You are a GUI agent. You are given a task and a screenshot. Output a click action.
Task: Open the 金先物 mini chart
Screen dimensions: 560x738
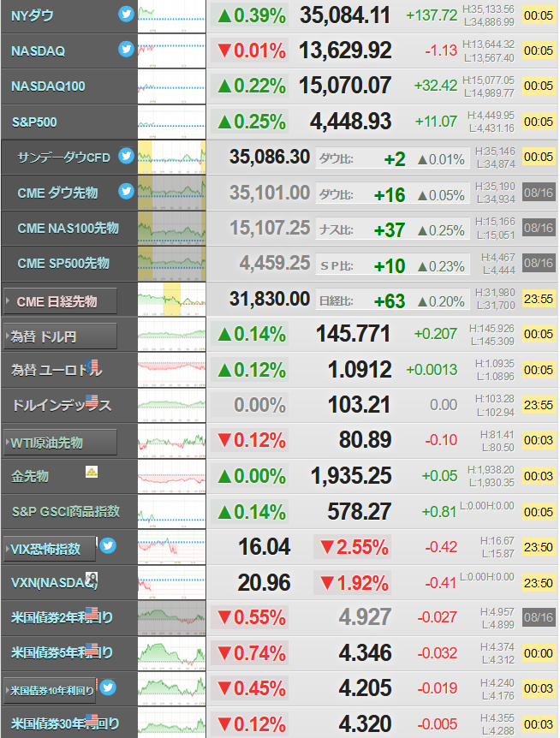coord(172,476)
